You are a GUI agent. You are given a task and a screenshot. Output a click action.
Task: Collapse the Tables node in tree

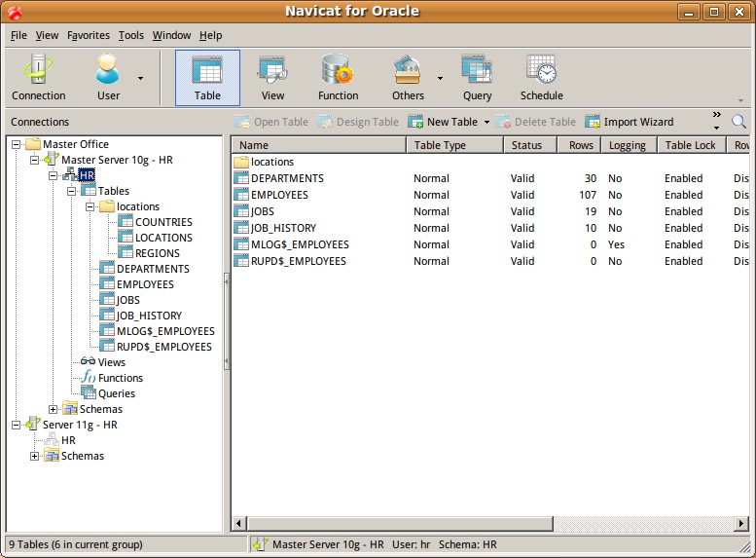click(x=72, y=191)
